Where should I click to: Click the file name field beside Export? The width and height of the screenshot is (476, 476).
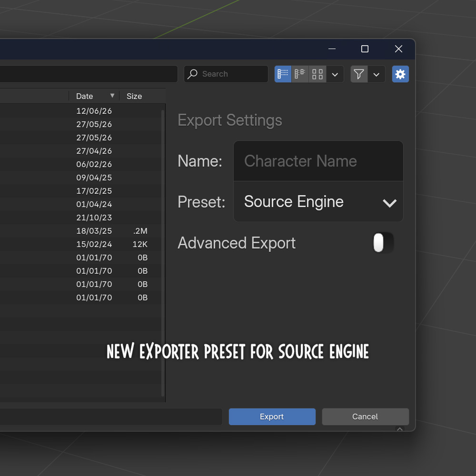point(111,416)
